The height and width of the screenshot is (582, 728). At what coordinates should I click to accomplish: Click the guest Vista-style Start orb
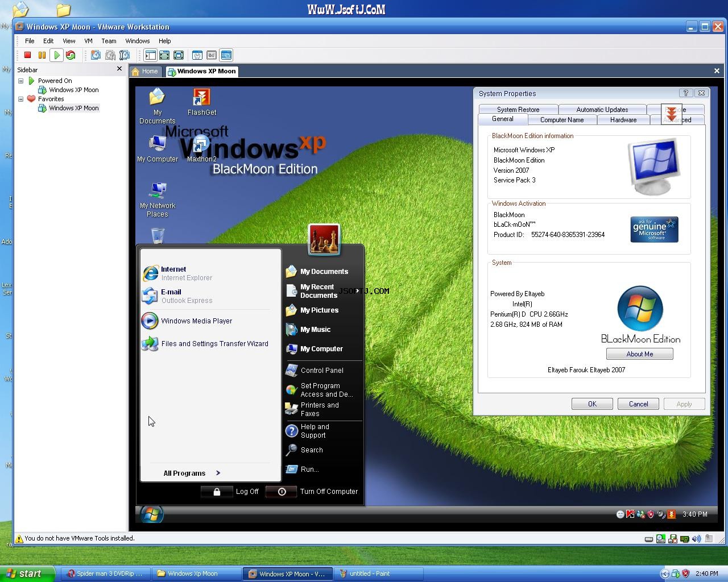pos(151,514)
